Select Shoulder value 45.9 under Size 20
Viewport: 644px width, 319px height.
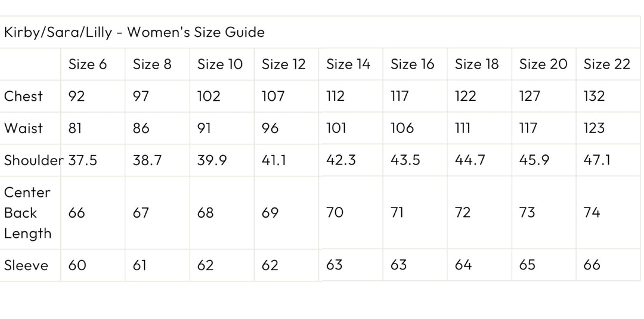tap(534, 160)
